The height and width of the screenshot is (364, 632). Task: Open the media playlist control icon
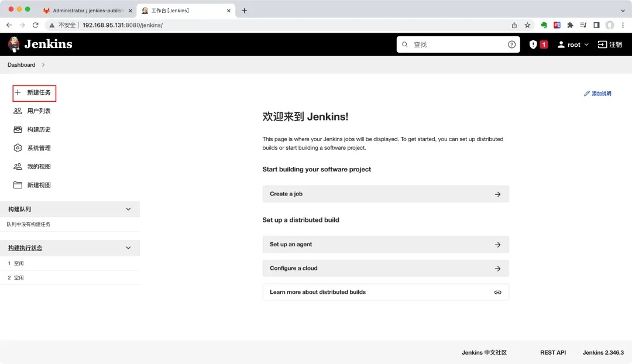[x=583, y=25]
